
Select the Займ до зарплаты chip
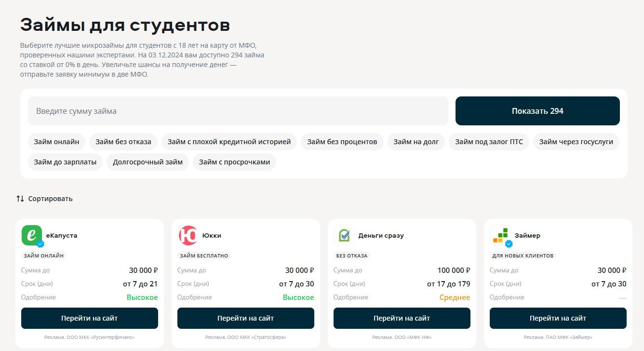tap(65, 162)
